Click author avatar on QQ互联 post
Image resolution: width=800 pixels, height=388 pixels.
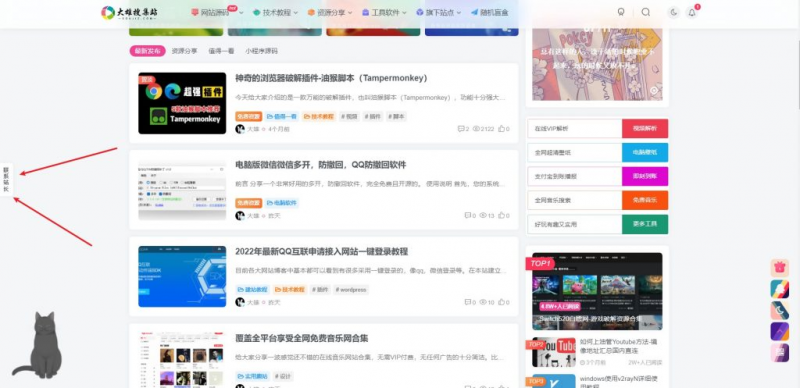pyautogui.click(x=240, y=302)
